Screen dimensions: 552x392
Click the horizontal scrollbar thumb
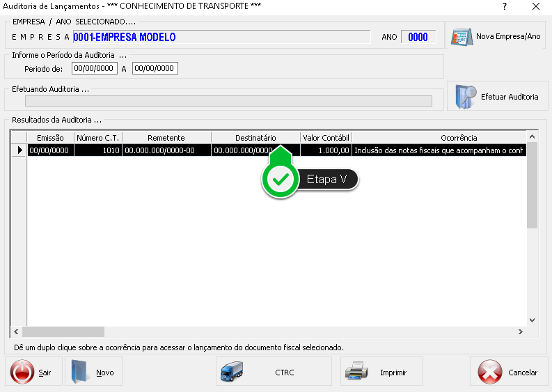[63, 332]
